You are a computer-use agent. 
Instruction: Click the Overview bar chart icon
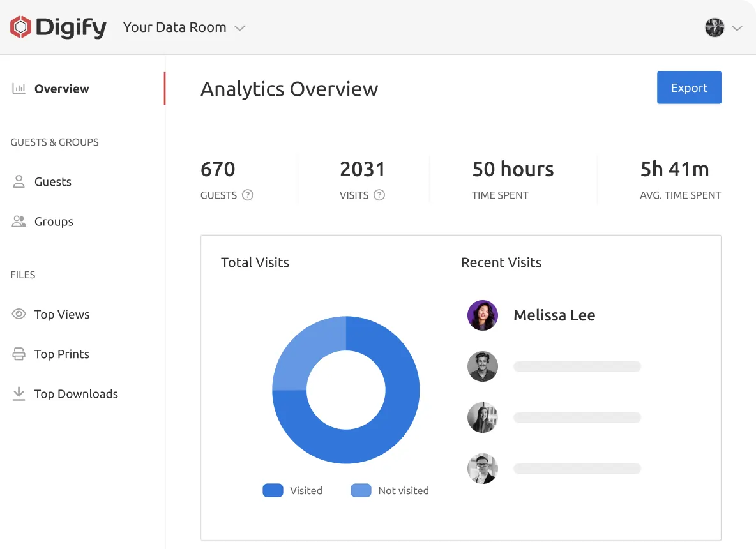[x=19, y=89]
